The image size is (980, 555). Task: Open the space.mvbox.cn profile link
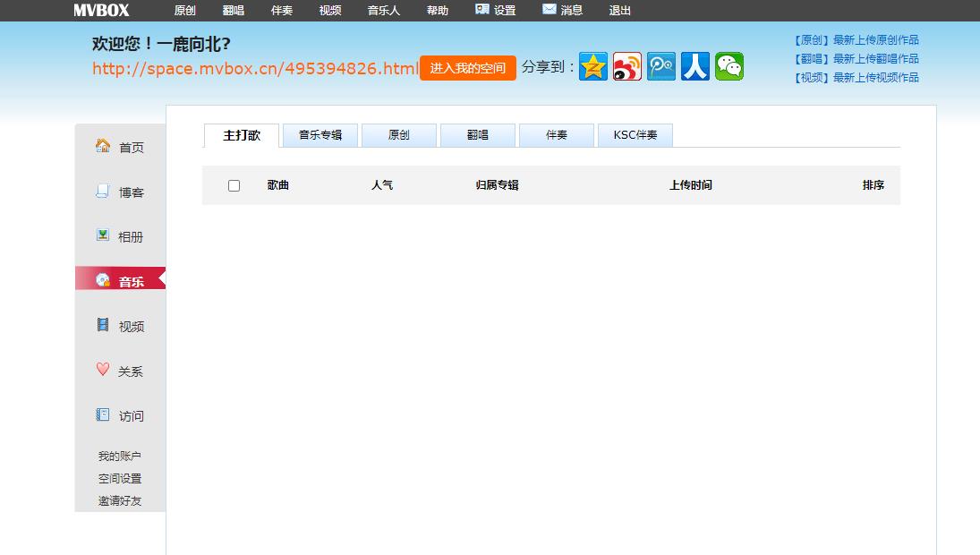(255, 68)
